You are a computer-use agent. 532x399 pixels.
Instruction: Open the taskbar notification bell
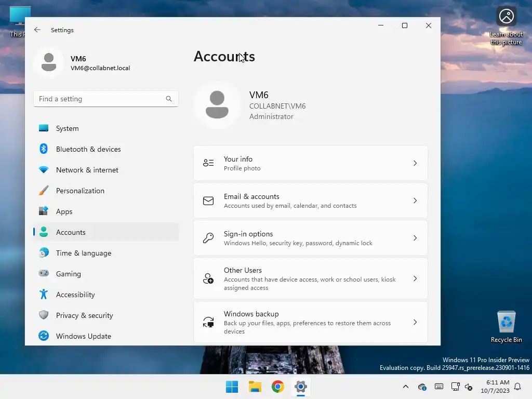[518, 387]
